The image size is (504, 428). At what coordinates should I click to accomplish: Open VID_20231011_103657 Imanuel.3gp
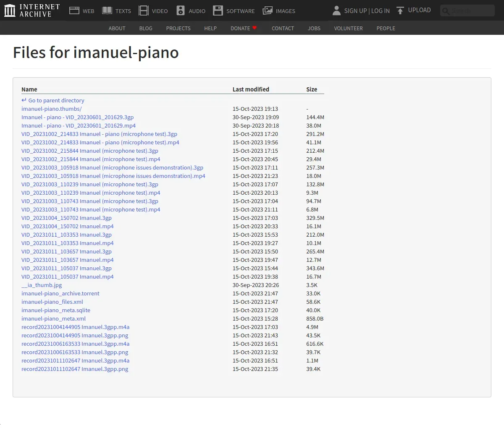[66, 251]
